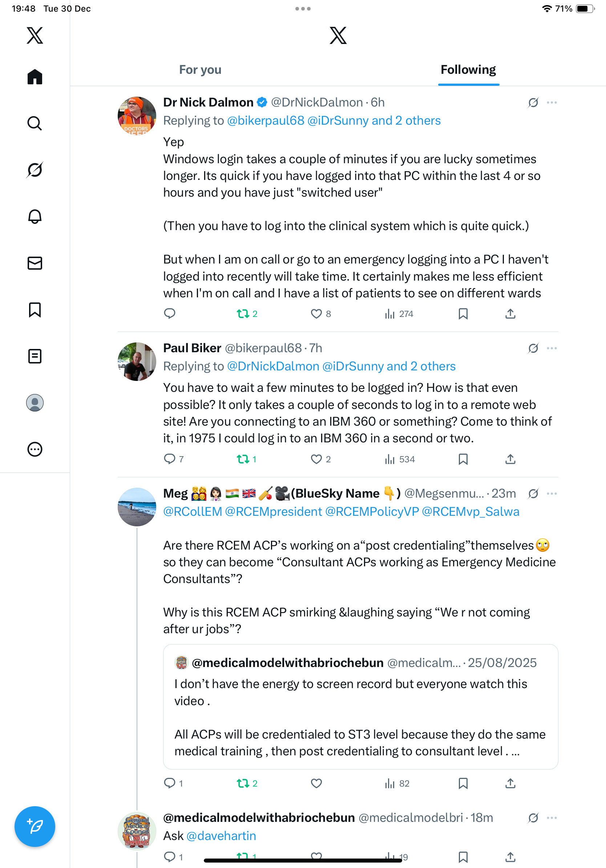Share Paul Biker's post
Screen dimensions: 606x868
pyautogui.click(x=510, y=459)
